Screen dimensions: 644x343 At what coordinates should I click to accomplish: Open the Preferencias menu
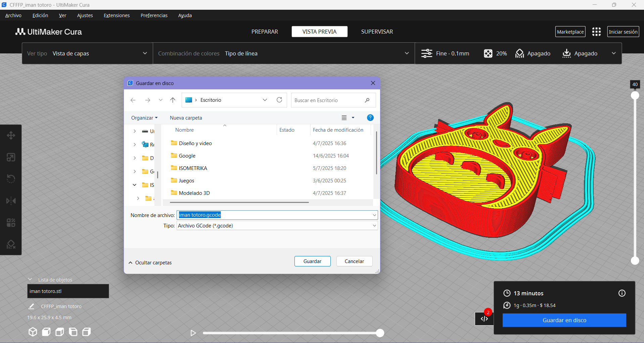(x=154, y=15)
